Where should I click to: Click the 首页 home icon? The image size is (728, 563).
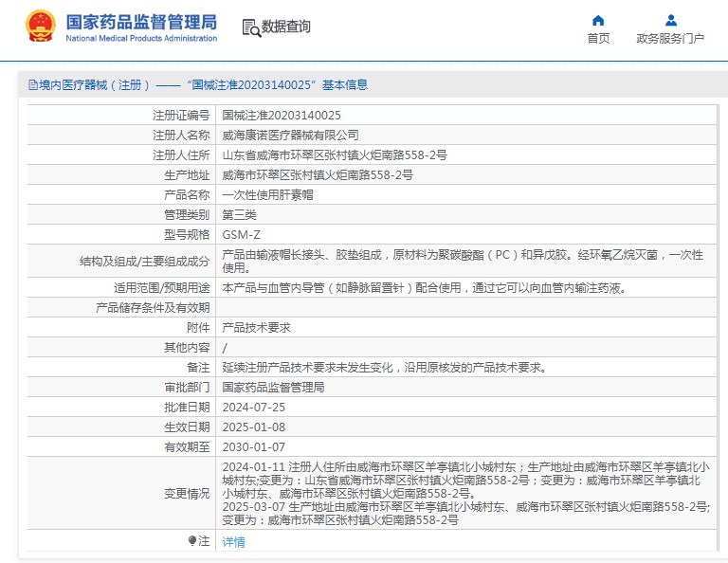[598, 21]
